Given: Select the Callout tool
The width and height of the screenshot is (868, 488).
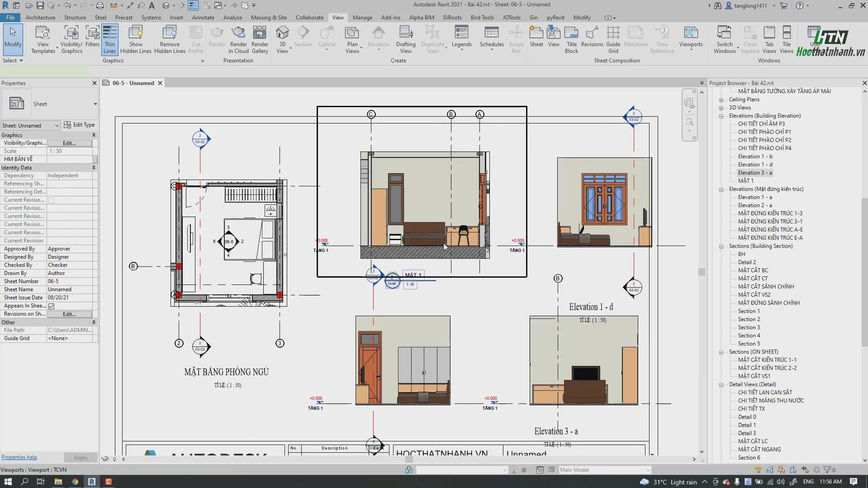Looking at the screenshot, I should pos(327,36).
